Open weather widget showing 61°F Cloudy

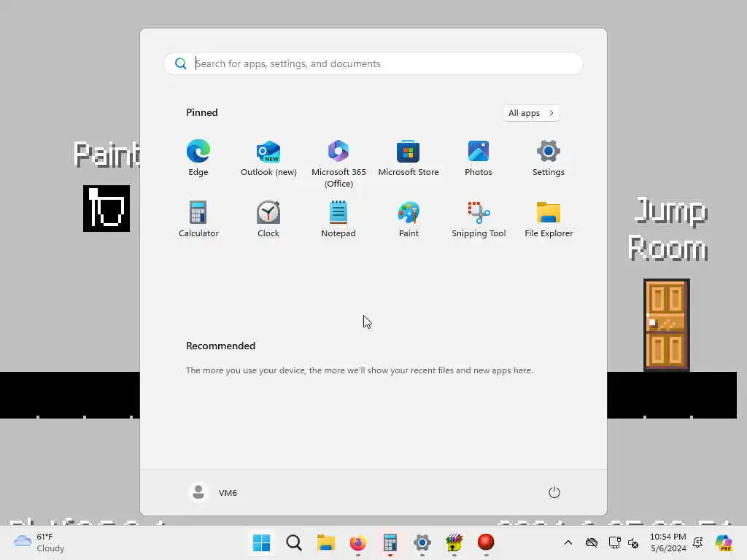tap(39, 542)
